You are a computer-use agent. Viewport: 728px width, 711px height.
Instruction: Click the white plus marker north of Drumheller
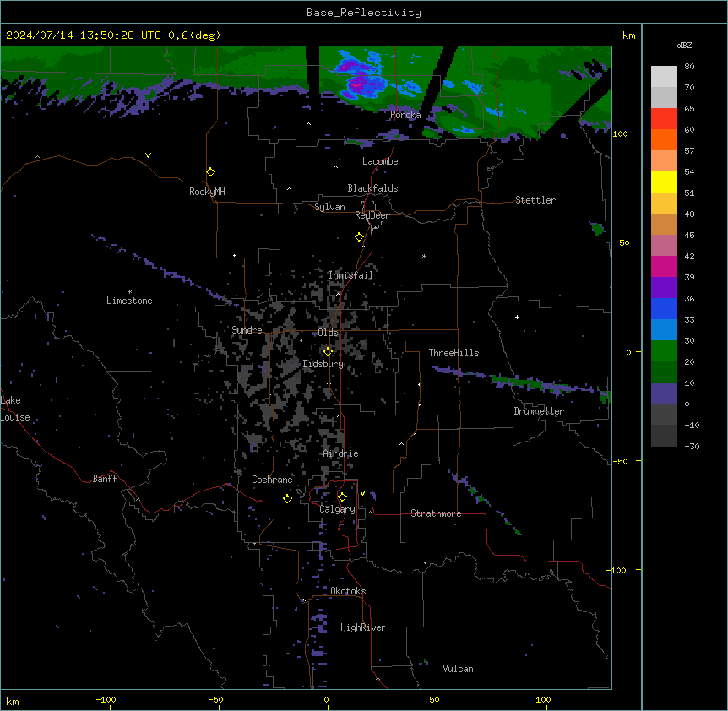click(x=517, y=317)
